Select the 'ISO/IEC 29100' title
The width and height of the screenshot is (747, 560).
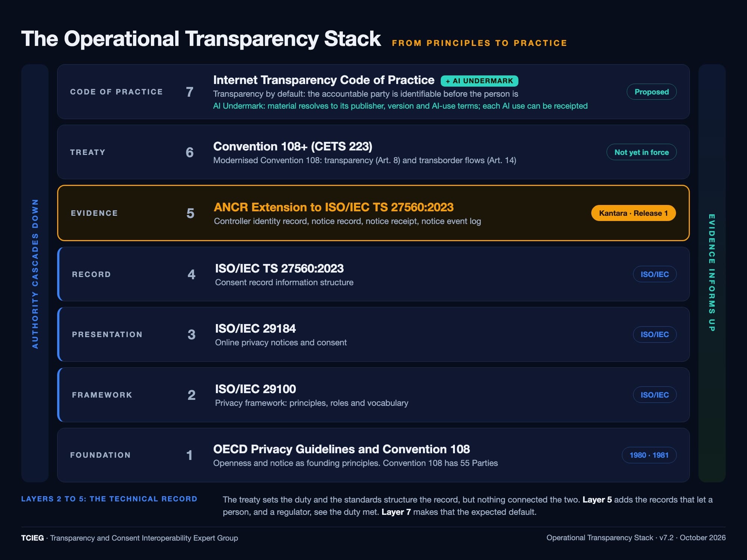pos(255,389)
